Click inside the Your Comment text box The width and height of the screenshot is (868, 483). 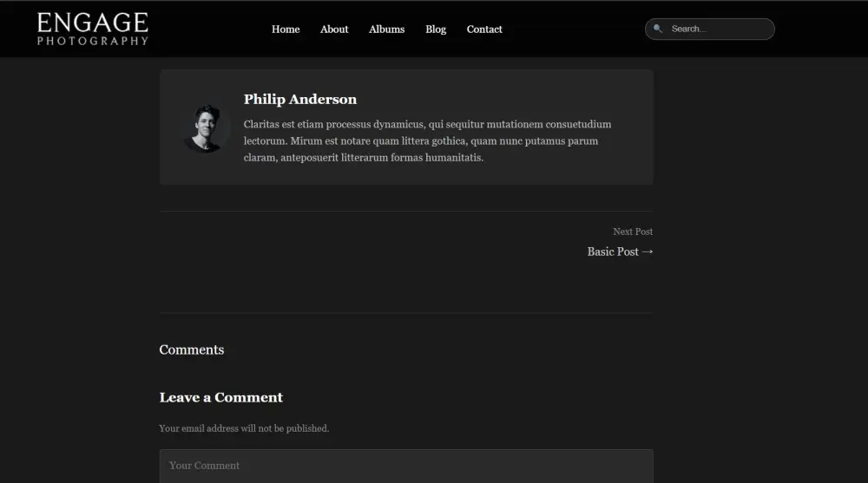tap(406, 466)
